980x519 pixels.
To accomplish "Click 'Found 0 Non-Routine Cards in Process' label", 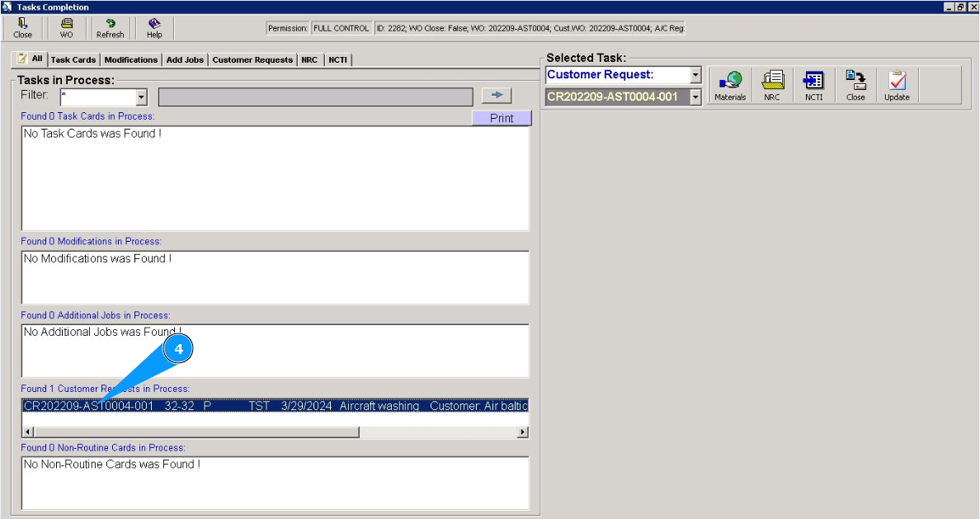I will [103, 448].
